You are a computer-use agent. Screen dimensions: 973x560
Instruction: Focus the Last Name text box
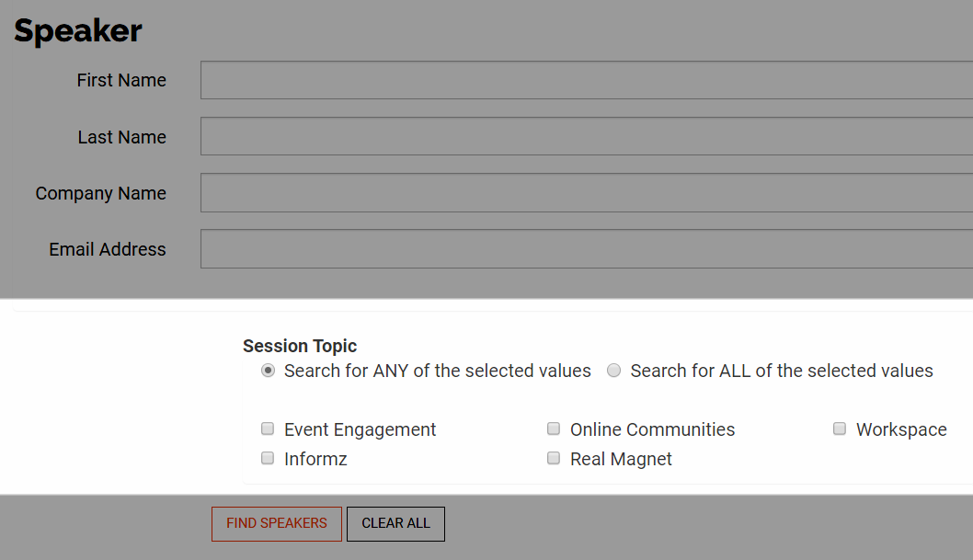587,136
